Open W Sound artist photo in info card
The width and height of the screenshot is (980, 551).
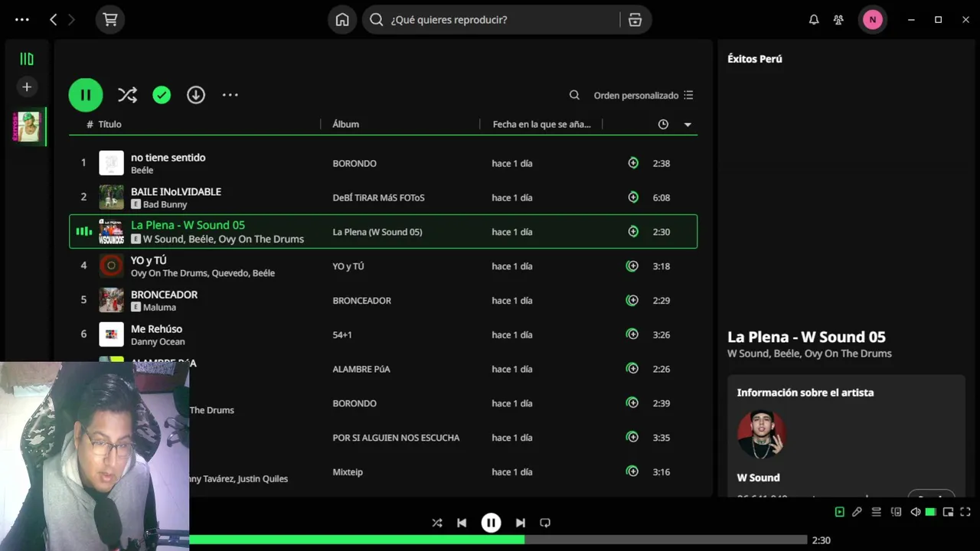point(762,435)
